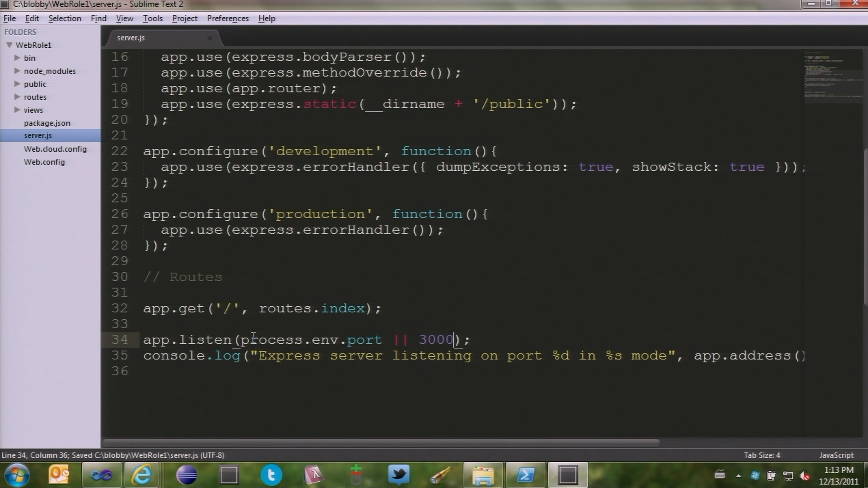
Task: Expand the node_modules folder
Action: click(18, 71)
